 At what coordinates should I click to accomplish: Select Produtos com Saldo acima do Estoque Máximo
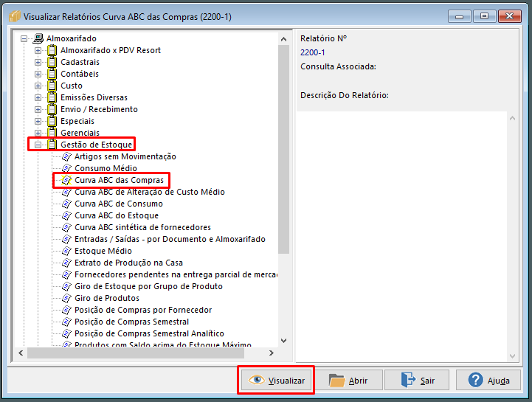163,344
